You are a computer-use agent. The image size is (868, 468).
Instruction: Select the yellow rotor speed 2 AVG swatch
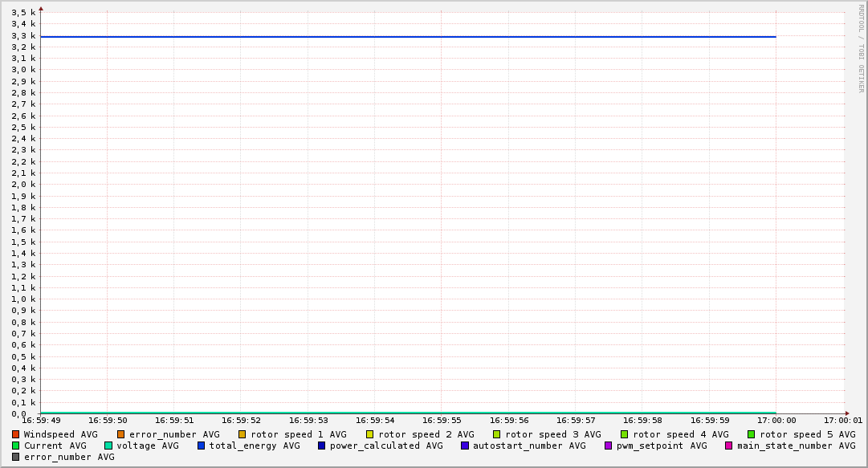coord(370,434)
